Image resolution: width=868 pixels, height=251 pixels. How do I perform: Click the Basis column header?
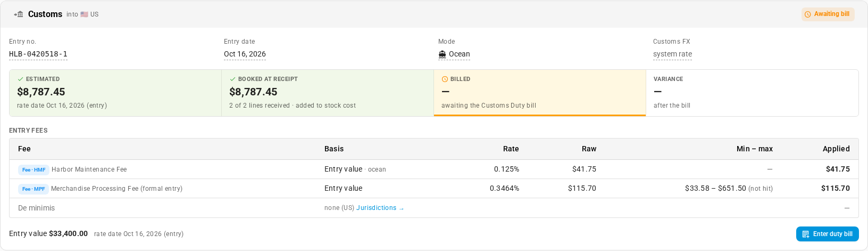334,149
